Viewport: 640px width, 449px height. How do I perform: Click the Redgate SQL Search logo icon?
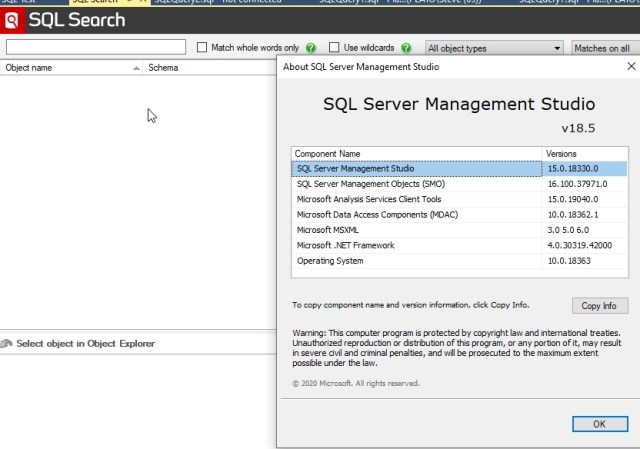coord(13,20)
